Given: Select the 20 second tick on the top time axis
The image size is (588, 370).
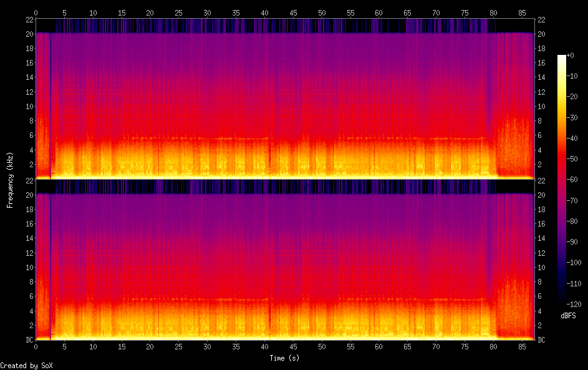Looking at the screenshot, I should [x=150, y=12].
